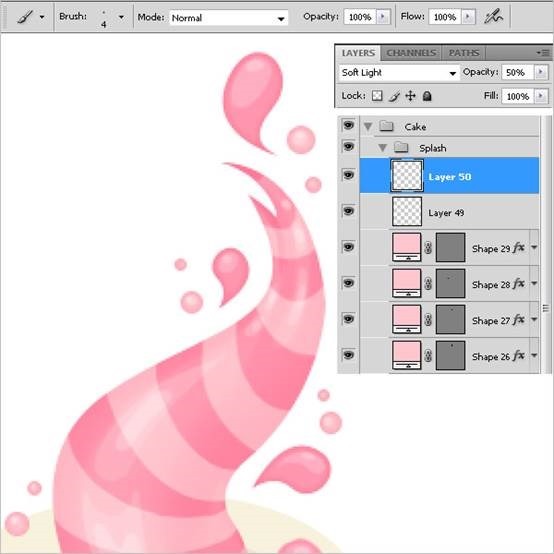The height and width of the screenshot is (554, 554).
Task: Open the tool preset picker arrow
Action: pyautogui.click(x=42, y=17)
